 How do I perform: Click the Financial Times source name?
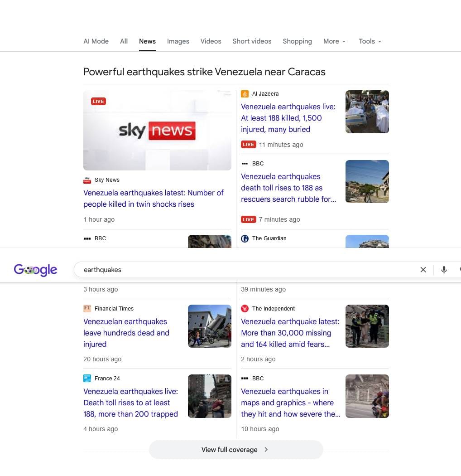click(114, 308)
